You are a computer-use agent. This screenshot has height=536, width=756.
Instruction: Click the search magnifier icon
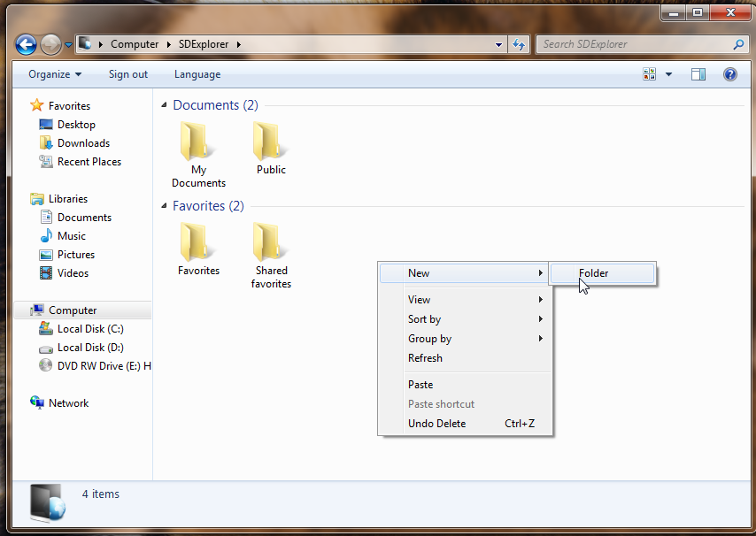[738, 44]
